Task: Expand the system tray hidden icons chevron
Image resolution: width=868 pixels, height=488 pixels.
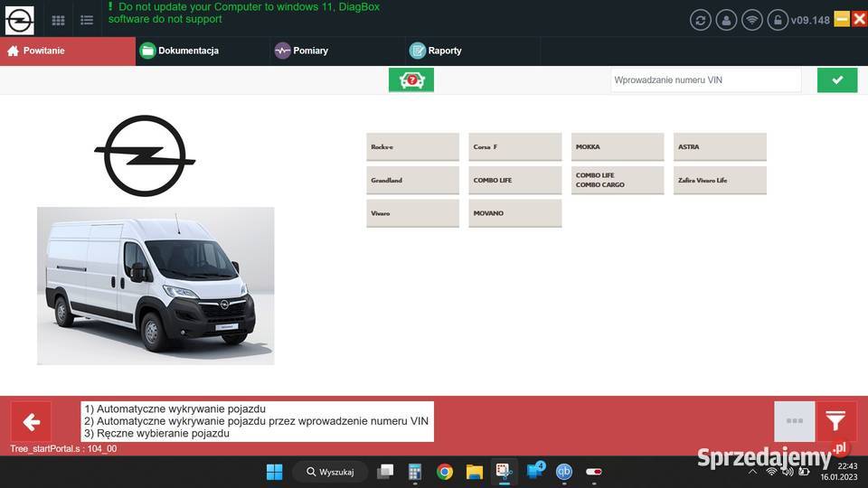Action: click(752, 472)
